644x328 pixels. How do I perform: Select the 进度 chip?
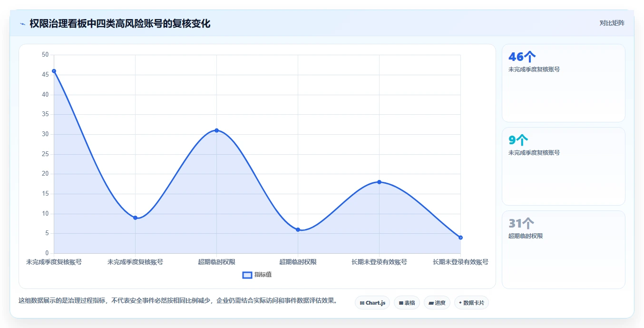[437, 303]
